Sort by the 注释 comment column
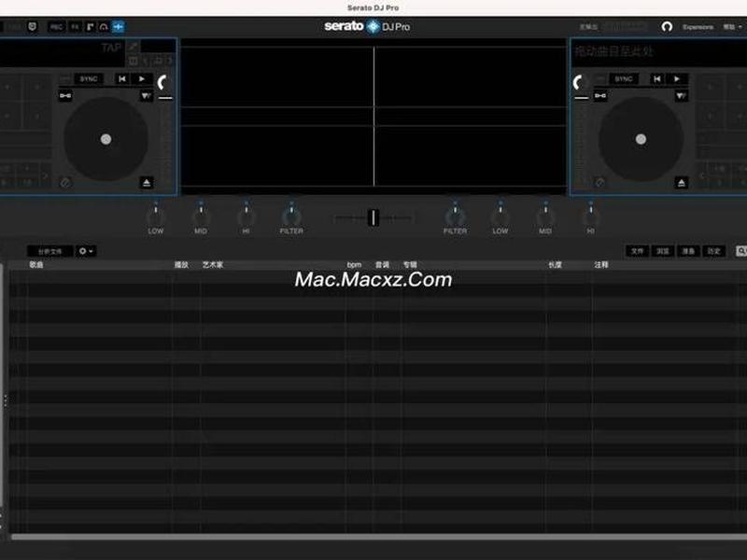 [601, 265]
